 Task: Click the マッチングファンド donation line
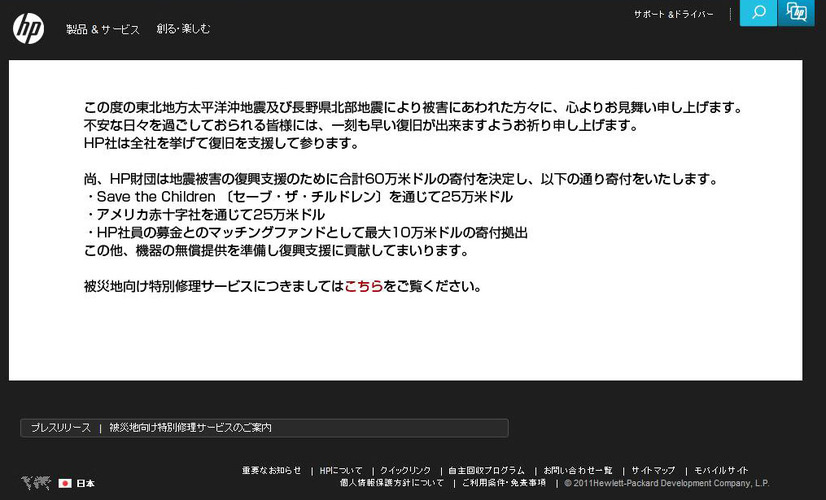click(306, 232)
